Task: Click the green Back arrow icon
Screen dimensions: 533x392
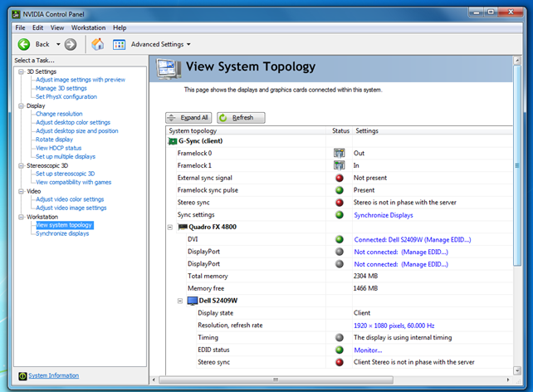Action: 24,44
